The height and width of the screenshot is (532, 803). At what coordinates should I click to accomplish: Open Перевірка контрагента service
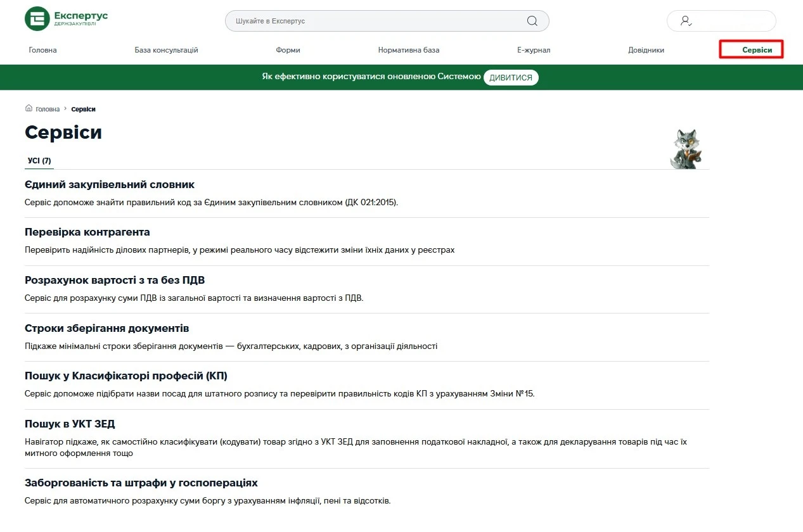click(x=87, y=232)
